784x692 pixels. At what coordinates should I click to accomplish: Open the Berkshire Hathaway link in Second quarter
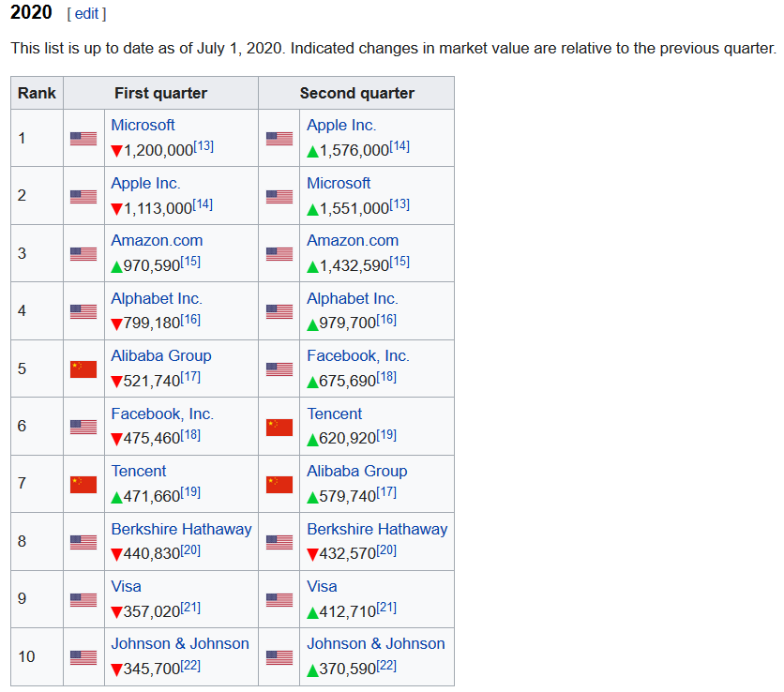(x=377, y=529)
